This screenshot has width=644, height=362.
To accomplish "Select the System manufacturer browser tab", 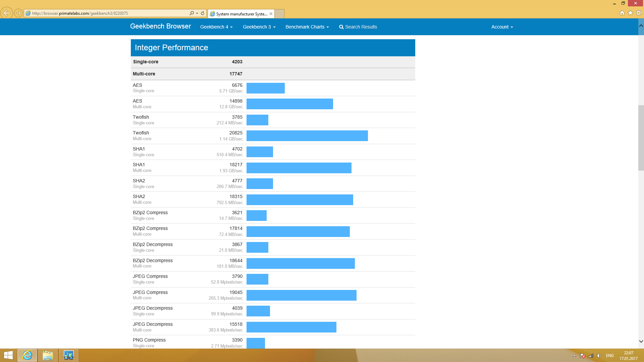I will (x=241, y=14).
